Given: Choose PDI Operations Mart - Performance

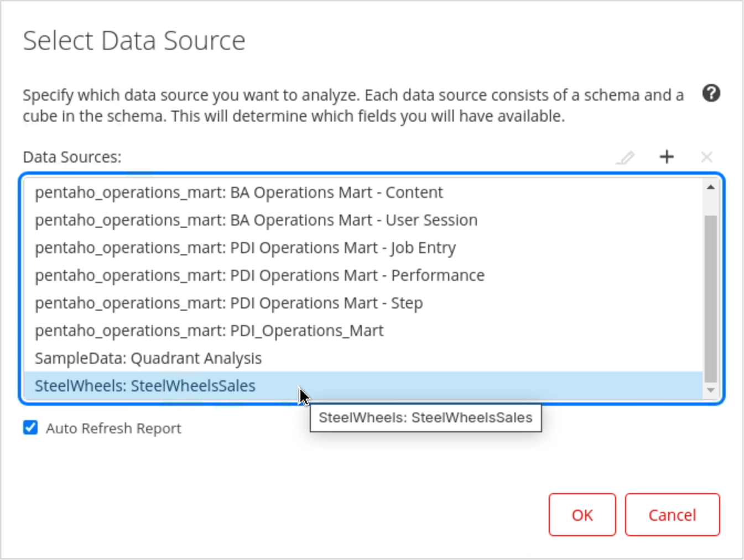Looking at the screenshot, I should click(x=363, y=275).
